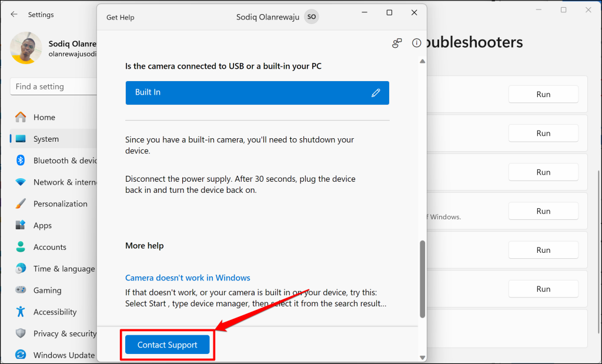This screenshot has width=602, height=364.
Task: Click the Time & language globe icon
Action: coord(21,268)
